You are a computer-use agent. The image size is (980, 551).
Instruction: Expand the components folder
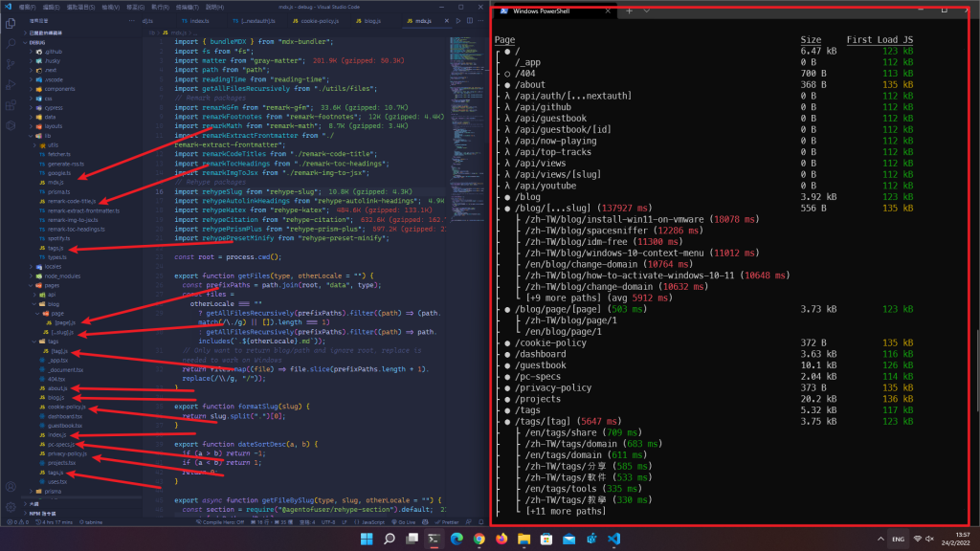click(59, 88)
